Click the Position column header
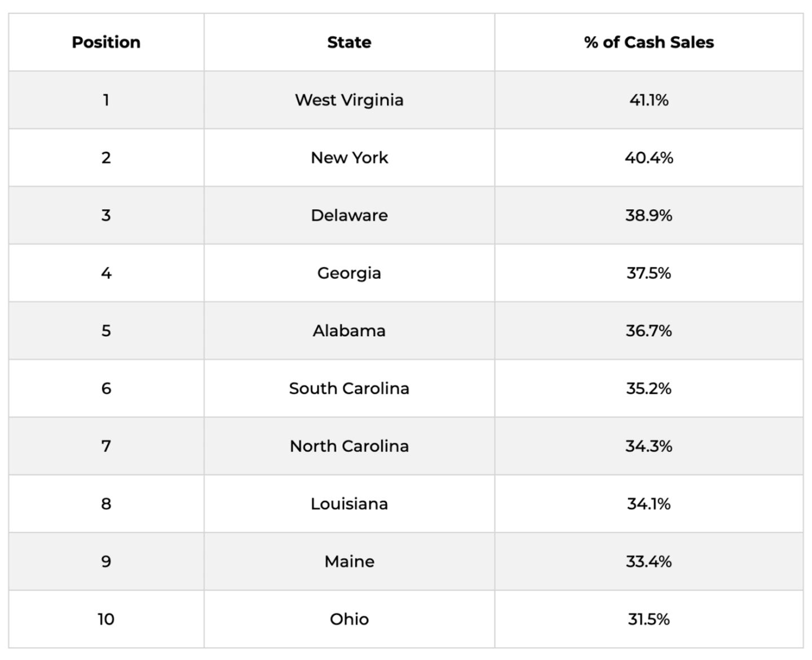 [x=106, y=42]
